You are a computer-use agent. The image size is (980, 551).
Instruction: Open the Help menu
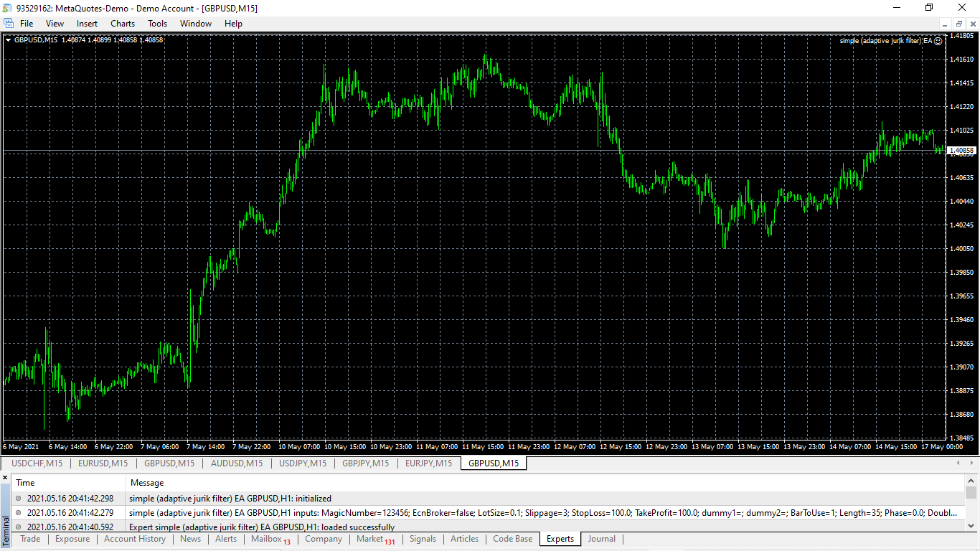pos(233,24)
